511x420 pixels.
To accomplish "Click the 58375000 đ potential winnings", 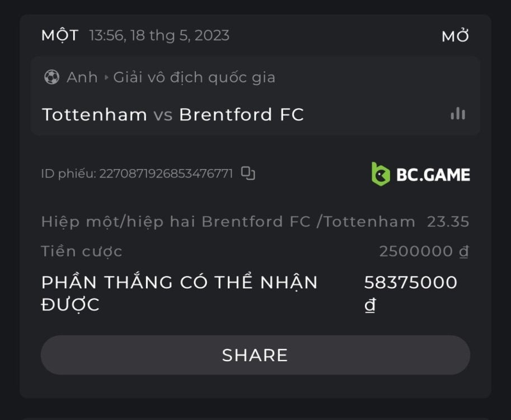I will [x=411, y=283].
